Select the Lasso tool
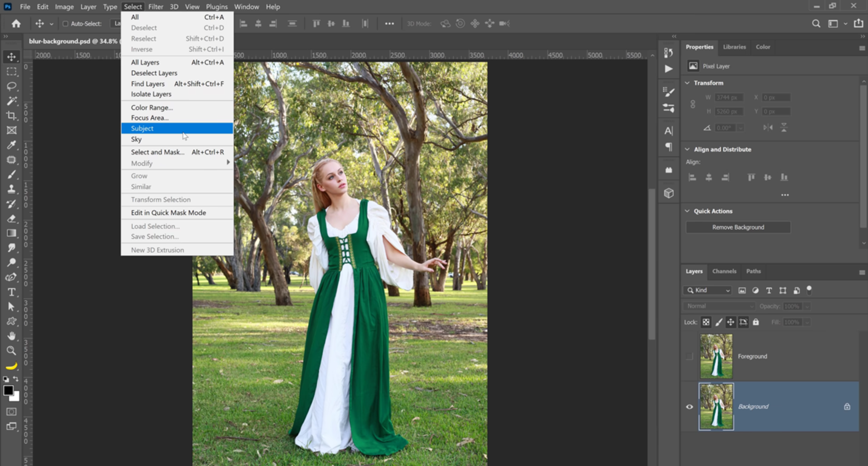This screenshot has height=466, width=868. pyautogui.click(x=11, y=86)
